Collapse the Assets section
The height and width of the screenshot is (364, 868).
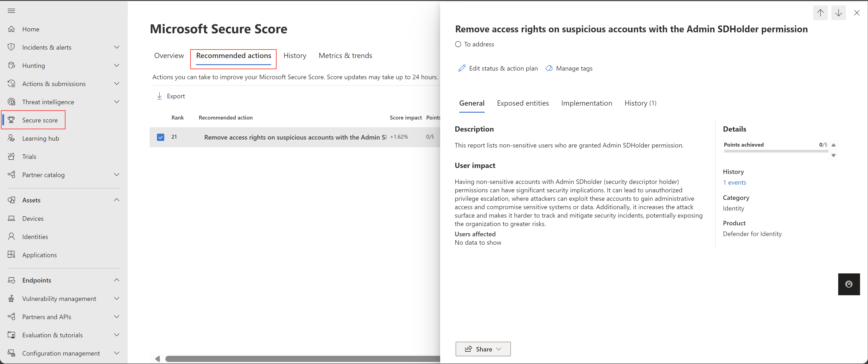point(117,200)
